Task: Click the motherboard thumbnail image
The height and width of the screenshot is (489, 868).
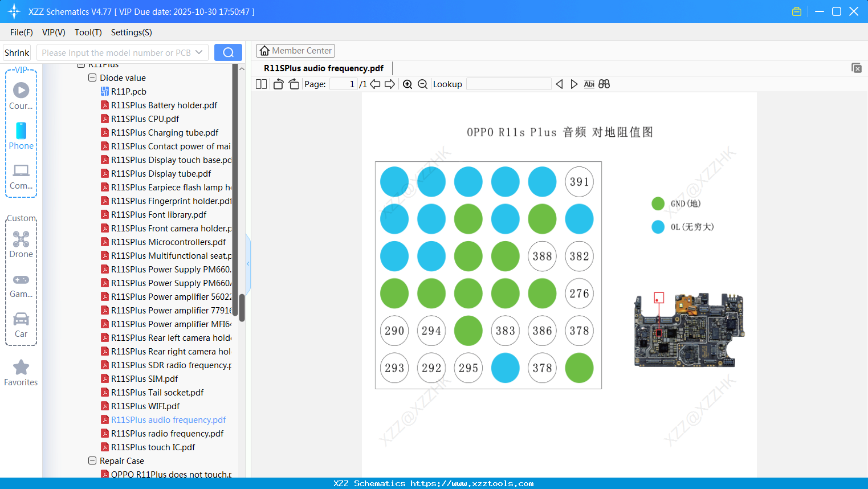Action: [x=689, y=329]
